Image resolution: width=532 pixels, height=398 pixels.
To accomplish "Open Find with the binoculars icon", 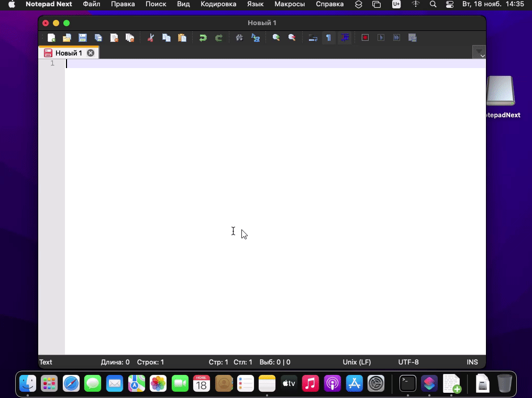I will tap(239, 38).
